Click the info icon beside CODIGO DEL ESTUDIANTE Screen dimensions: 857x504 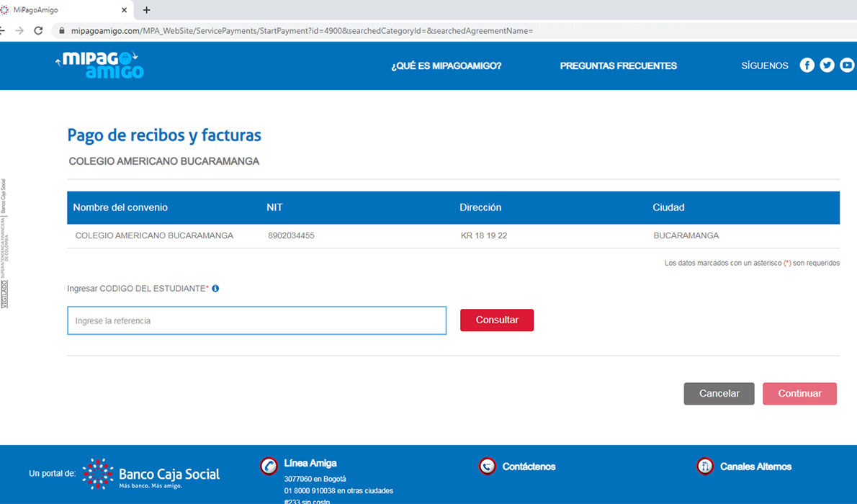pyautogui.click(x=215, y=289)
